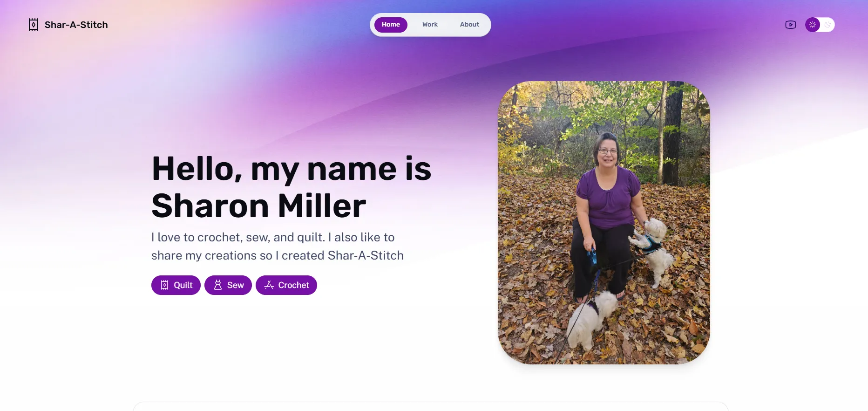Click the Quilt button label

[x=183, y=285]
